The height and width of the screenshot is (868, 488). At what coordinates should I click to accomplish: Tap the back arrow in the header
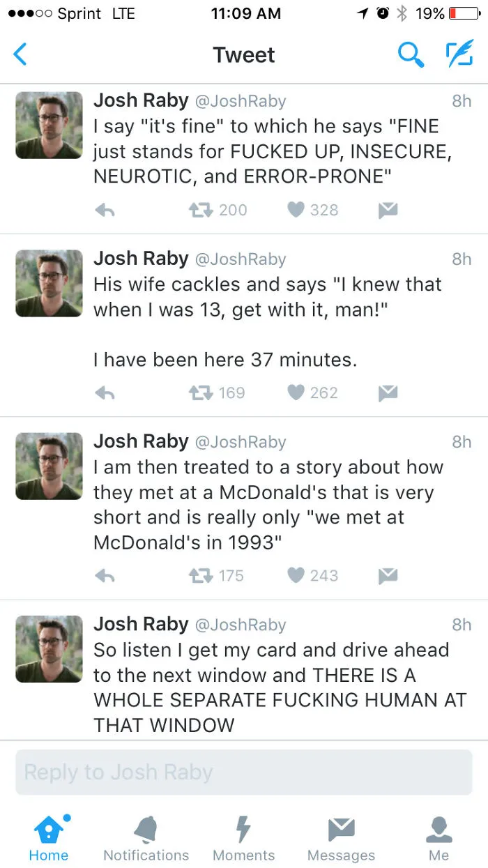[20, 54]
